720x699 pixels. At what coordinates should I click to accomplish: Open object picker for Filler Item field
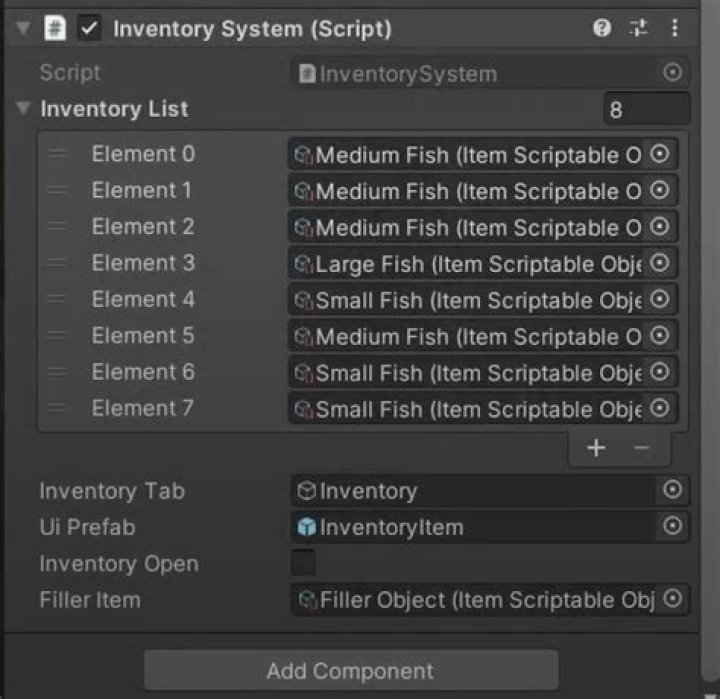(673, 599)
